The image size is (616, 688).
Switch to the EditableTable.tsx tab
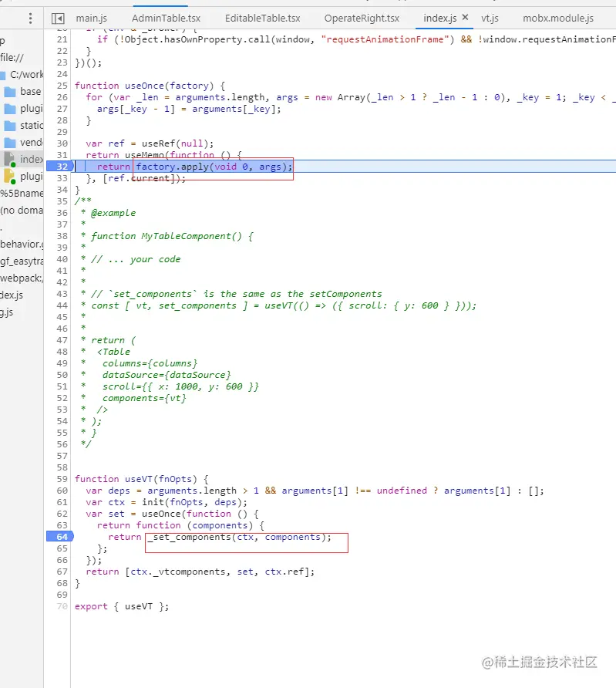click(262, 19)
